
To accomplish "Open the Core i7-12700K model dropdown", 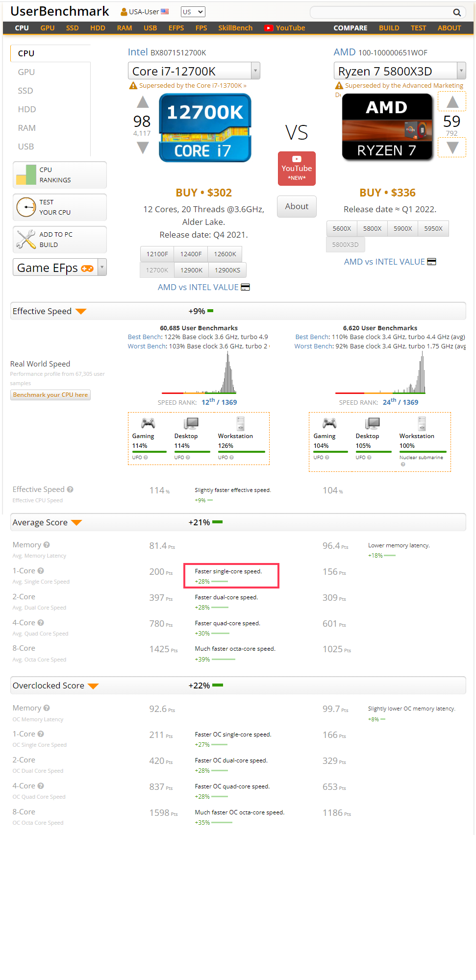I will pos(194,71).
